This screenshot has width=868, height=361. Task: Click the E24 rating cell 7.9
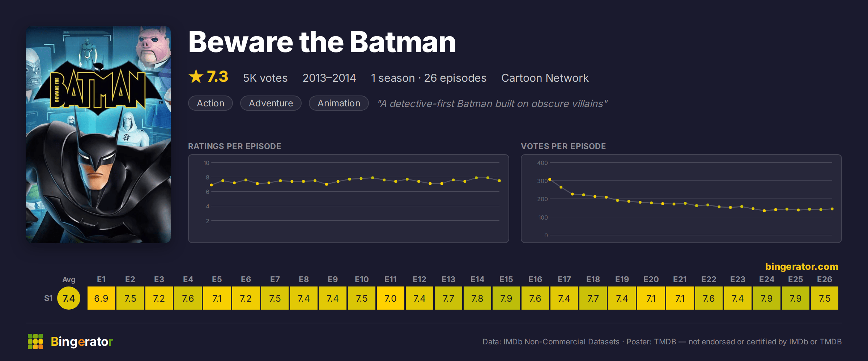coord(767,298)
